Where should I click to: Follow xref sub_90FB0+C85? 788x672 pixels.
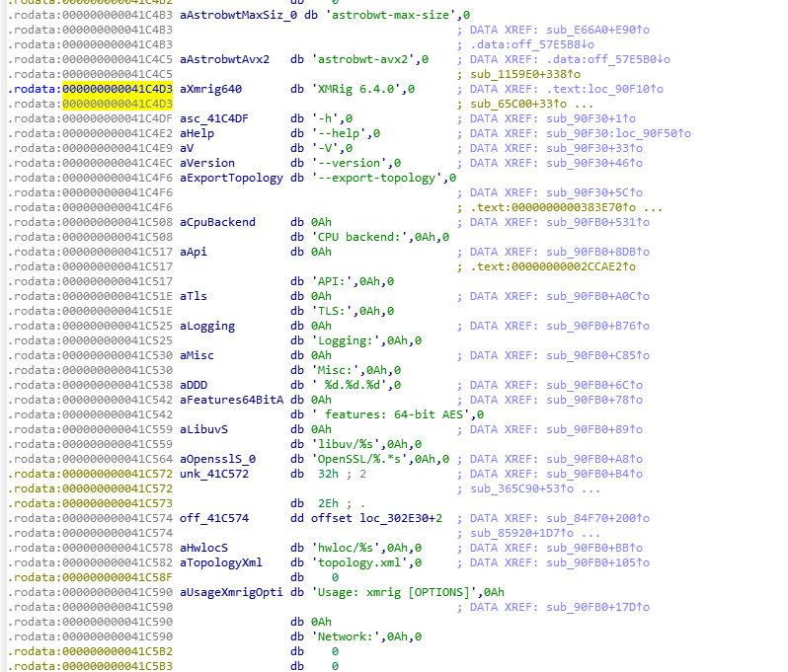[598, 355]
